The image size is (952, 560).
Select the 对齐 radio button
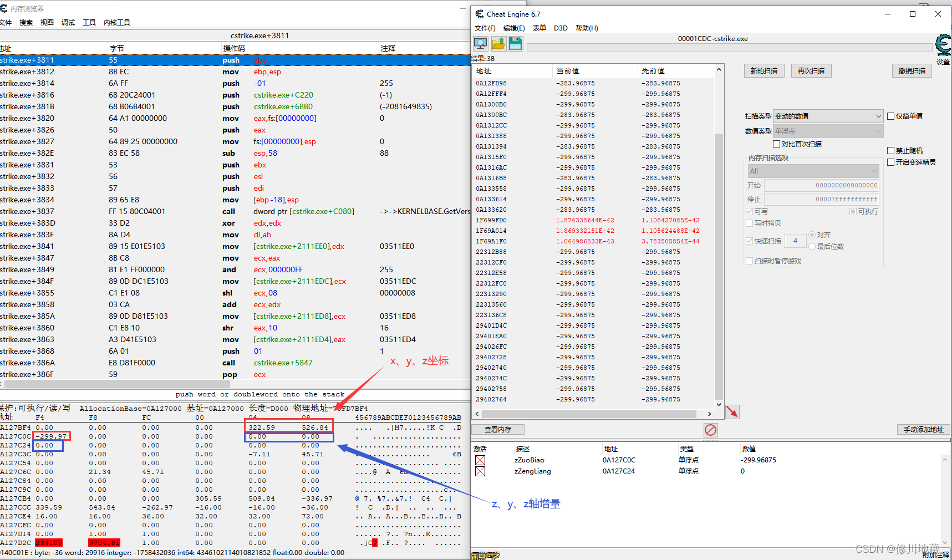(812, 235)
